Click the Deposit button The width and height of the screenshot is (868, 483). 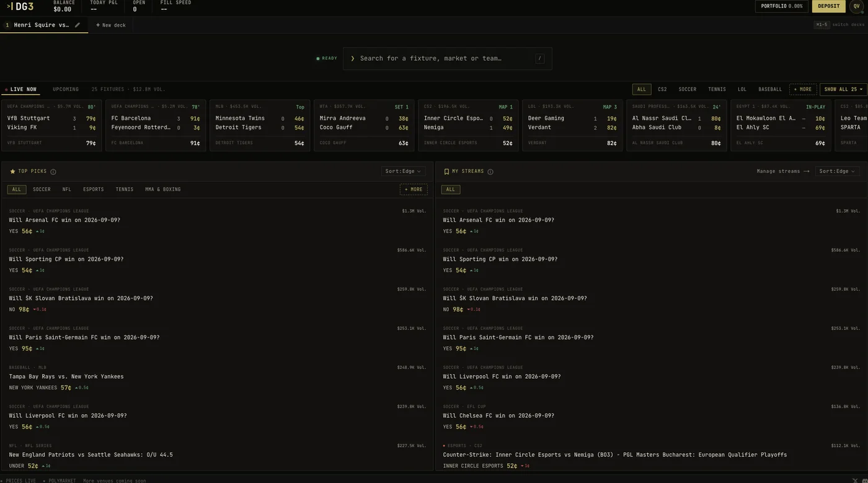[828, 6]
